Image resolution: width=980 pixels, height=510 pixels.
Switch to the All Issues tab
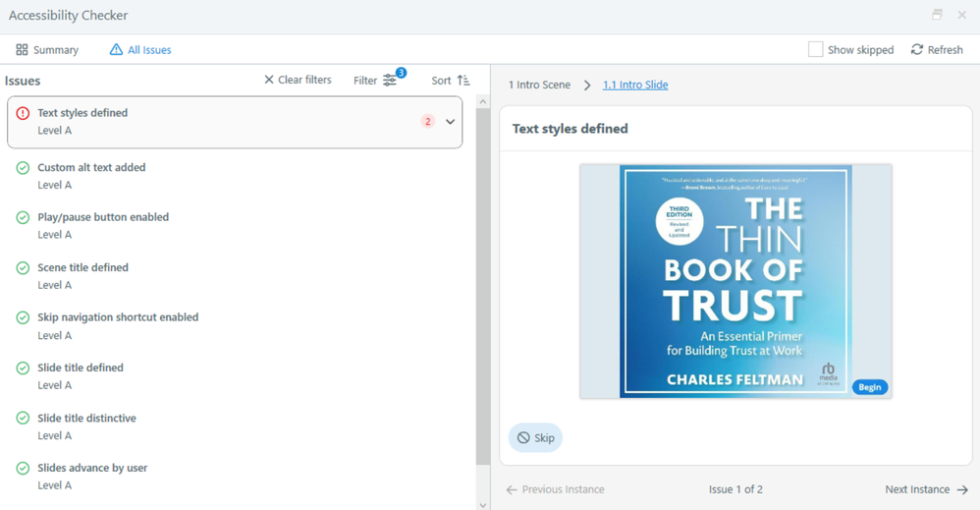pos(140,50)
